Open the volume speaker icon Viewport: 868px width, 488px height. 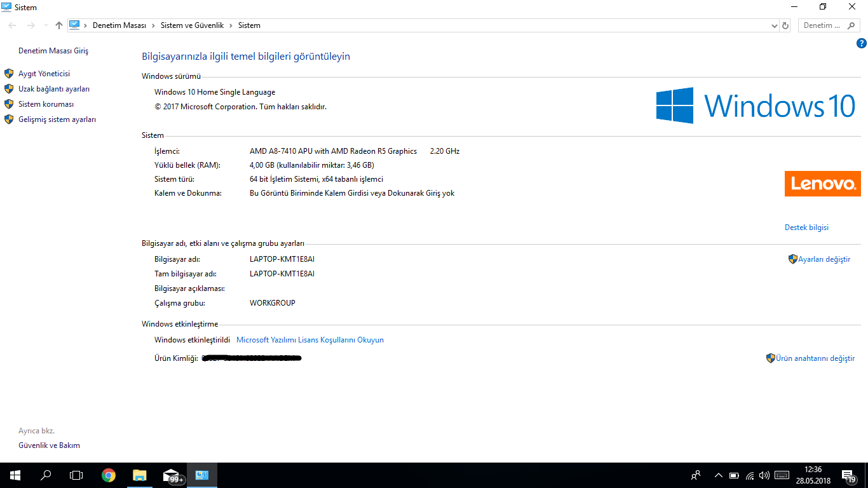(x=764, y=475)
